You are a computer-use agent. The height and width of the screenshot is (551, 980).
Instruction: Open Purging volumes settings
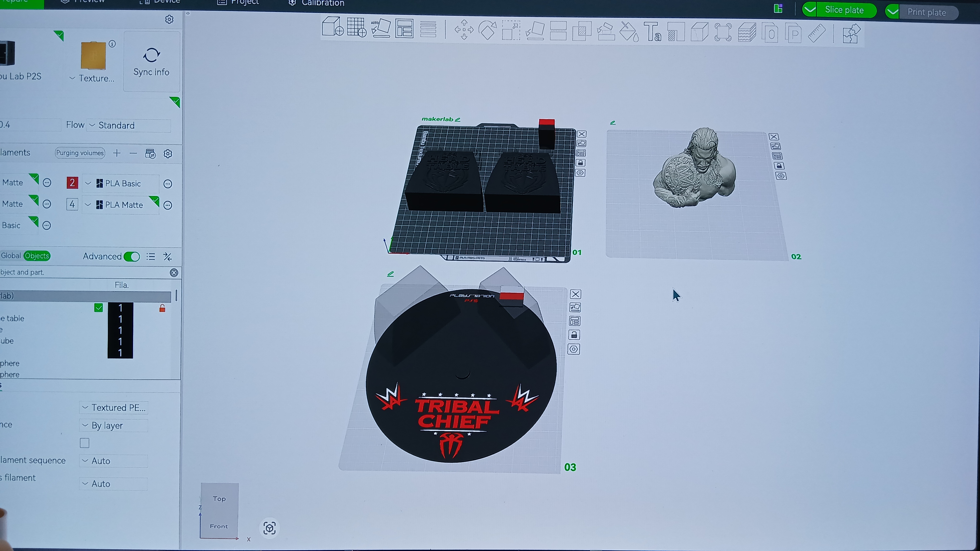click(x=80, y=153)
